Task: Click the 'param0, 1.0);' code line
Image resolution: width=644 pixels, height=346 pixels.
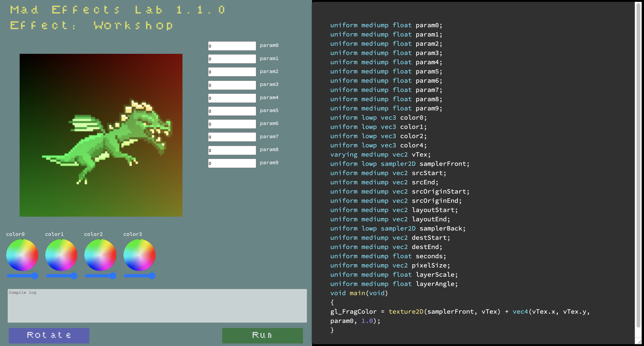Action: pyautogui.click(x=355, y=321)
